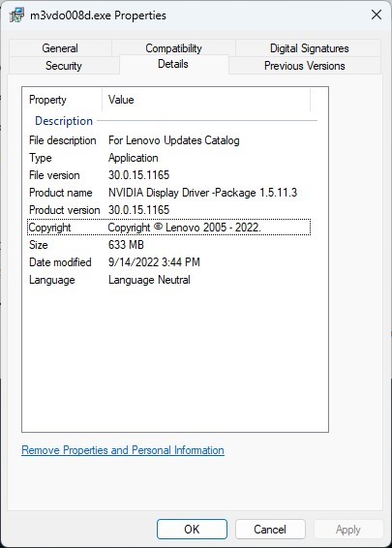Select the Product name row
Screen dimensions: 392x548
[x=169, y=193]
